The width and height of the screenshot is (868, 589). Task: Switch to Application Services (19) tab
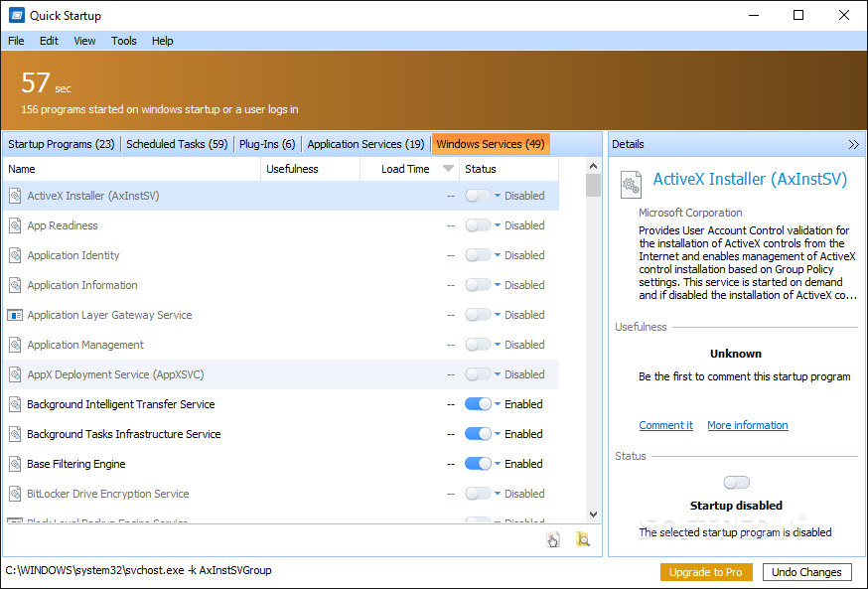coord(365,144)
